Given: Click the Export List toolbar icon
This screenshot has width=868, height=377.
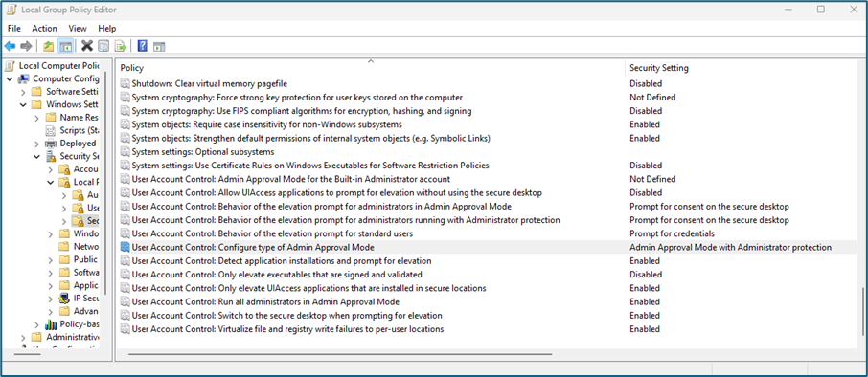Looking at the screenshot, I should (121, 46).
